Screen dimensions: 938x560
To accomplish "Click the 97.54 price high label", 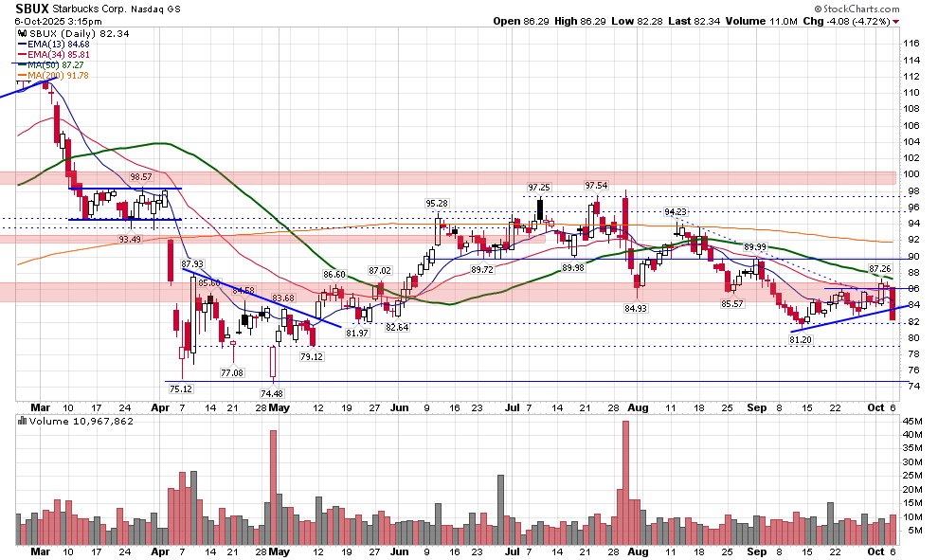I will click(x=596, y=186).
